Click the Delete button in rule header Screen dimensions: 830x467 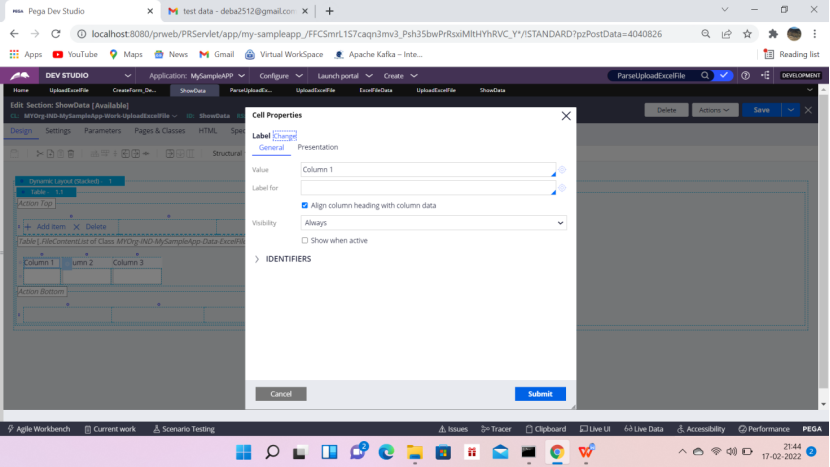coord(666,110)
